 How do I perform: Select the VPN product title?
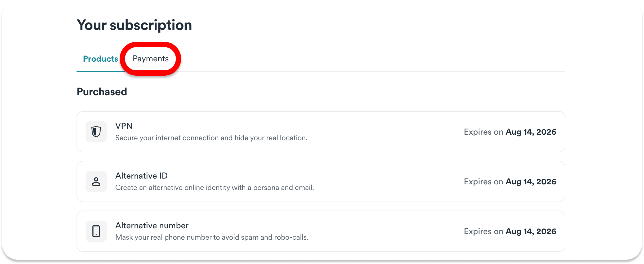coord(124,126)
